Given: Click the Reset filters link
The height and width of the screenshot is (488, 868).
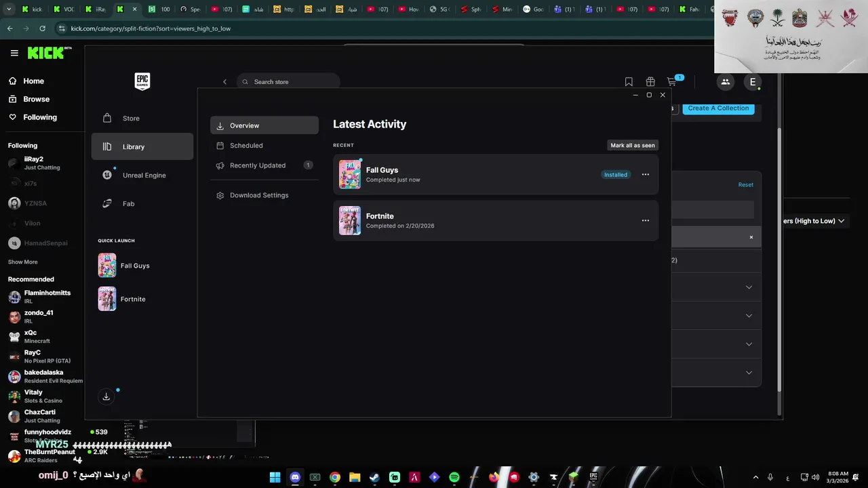Looking at the screenshot, I should [x=745, y=184].
